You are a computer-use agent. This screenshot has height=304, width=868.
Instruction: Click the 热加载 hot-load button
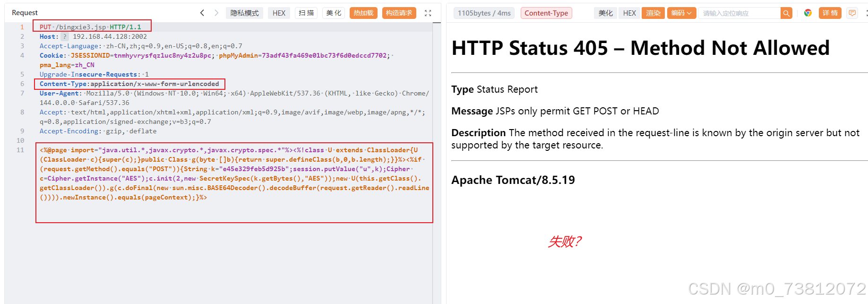[363, 13]
